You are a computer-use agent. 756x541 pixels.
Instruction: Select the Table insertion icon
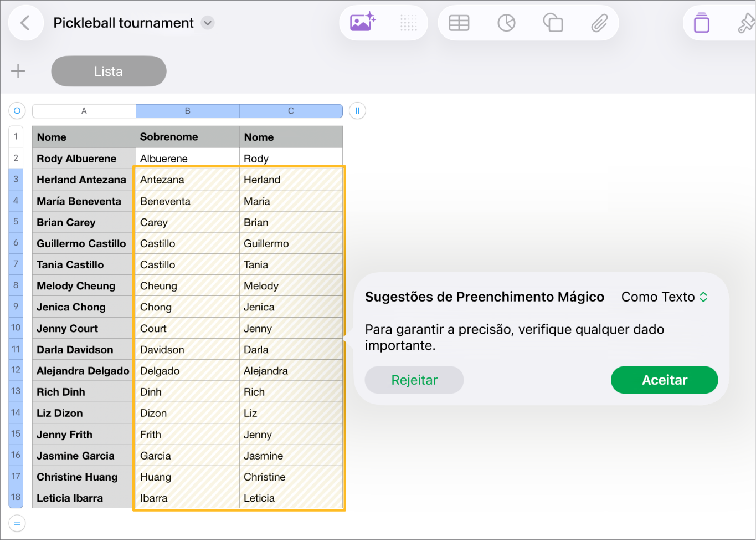pos(459,23)
